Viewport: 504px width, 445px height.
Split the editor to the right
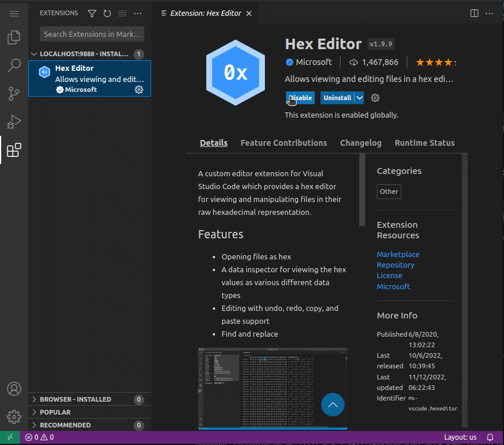coord(474,13)
